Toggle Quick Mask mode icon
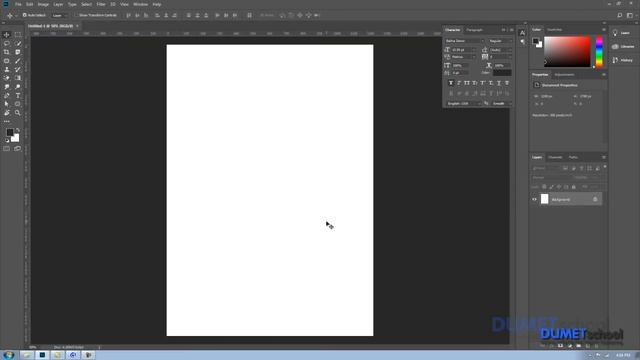The height and width of the screenshot is (360, 640). click(x=7, y=149)
